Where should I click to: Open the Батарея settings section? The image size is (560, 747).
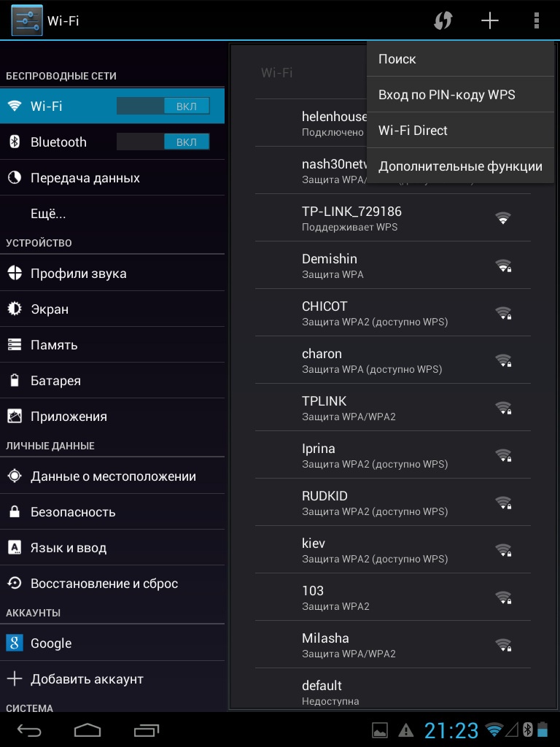(x=55, y=381)
